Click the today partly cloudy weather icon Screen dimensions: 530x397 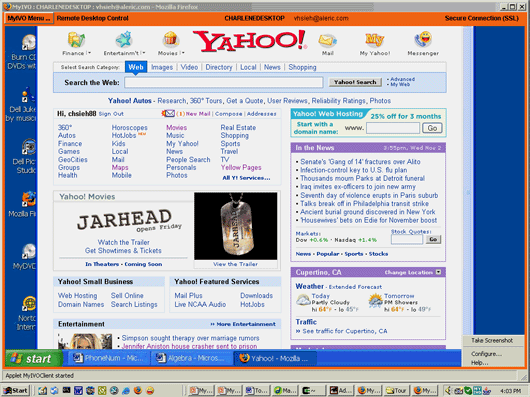tap(303, 300)
